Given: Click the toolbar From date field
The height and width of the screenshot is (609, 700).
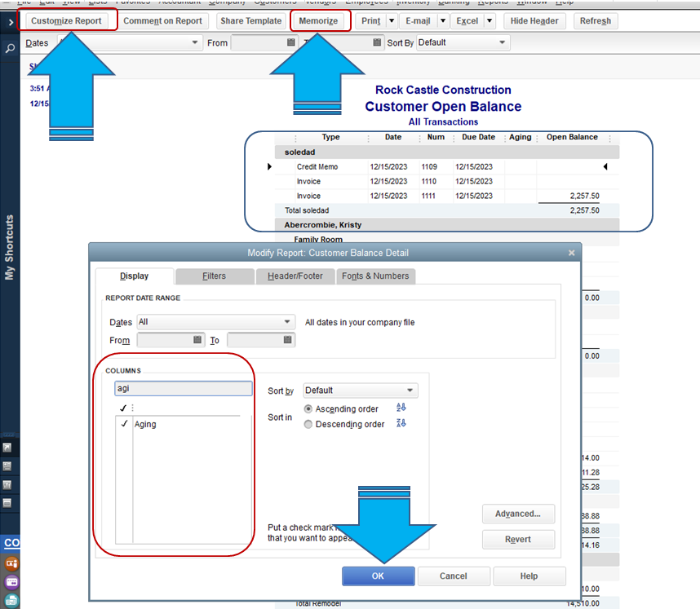Looking at the screenshot, I should tap(264, 42).
